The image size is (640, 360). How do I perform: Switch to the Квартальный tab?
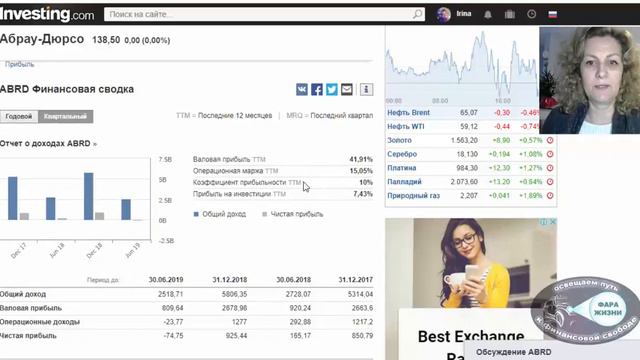tap(65, 116)
